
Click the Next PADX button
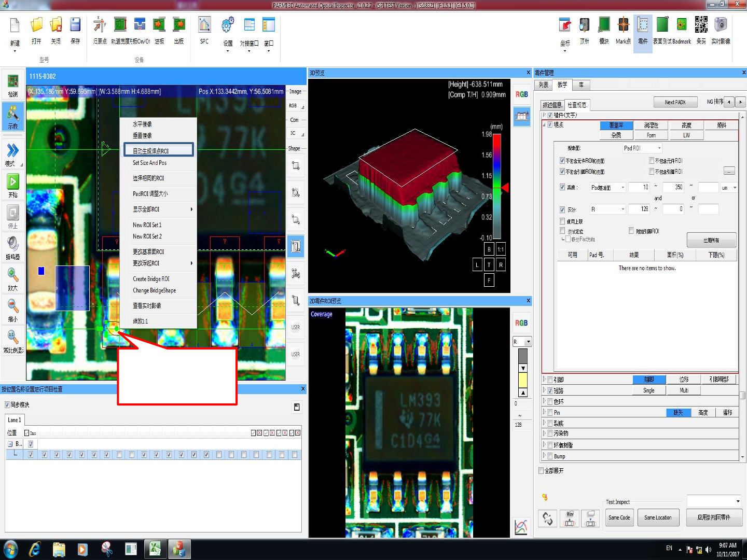pos(675,102)
